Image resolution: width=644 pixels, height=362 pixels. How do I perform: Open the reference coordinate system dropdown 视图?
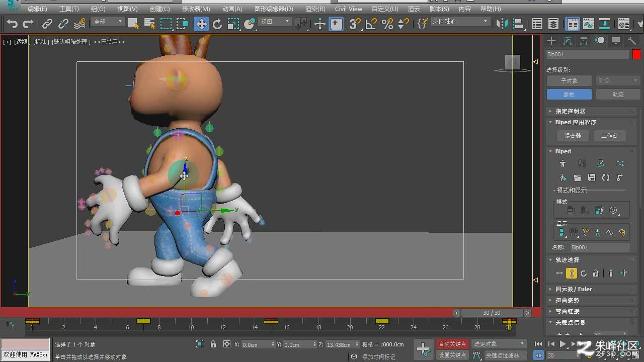click(x=275, y=22)
